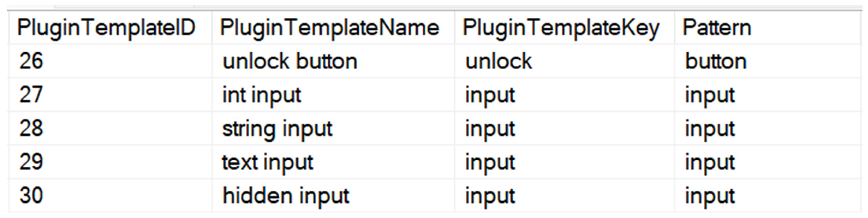Click the 'int input' name cell
The height and width of the screenshot is (218, 868).
pos(262,95)
